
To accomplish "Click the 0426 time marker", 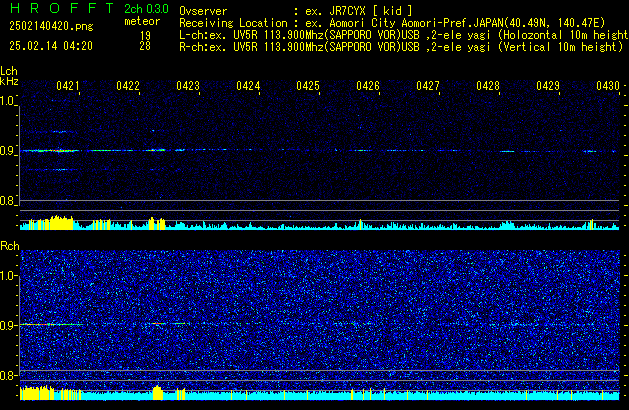I will 368,86.
